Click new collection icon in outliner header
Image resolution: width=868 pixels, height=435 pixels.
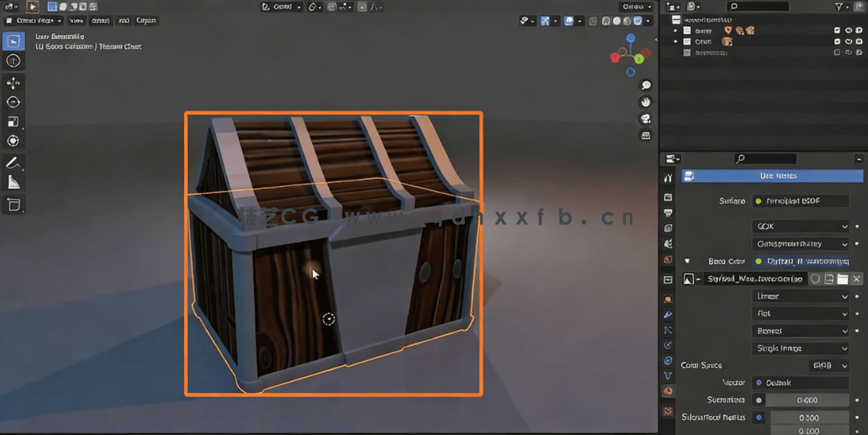pyautogui.click(x=859, y=7)
